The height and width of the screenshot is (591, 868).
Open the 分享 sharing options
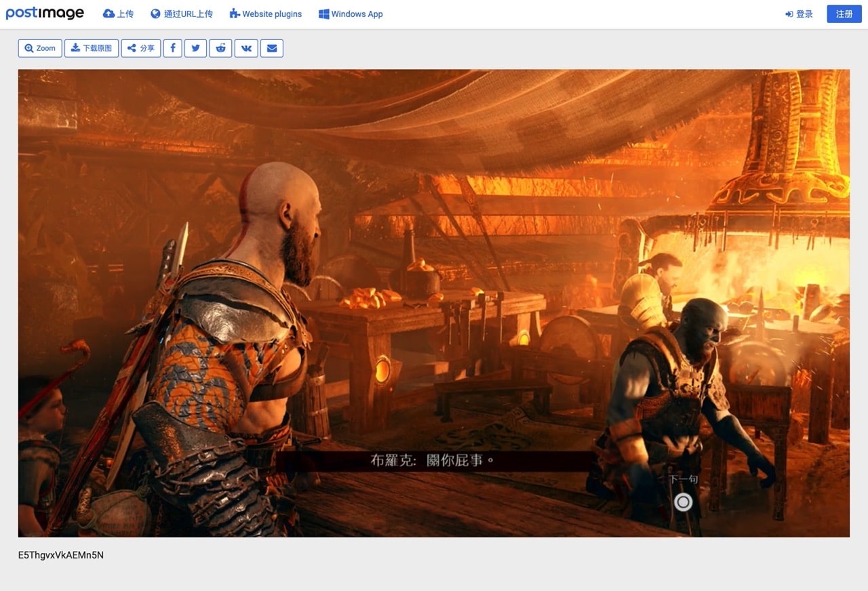[x=140, y=48]
